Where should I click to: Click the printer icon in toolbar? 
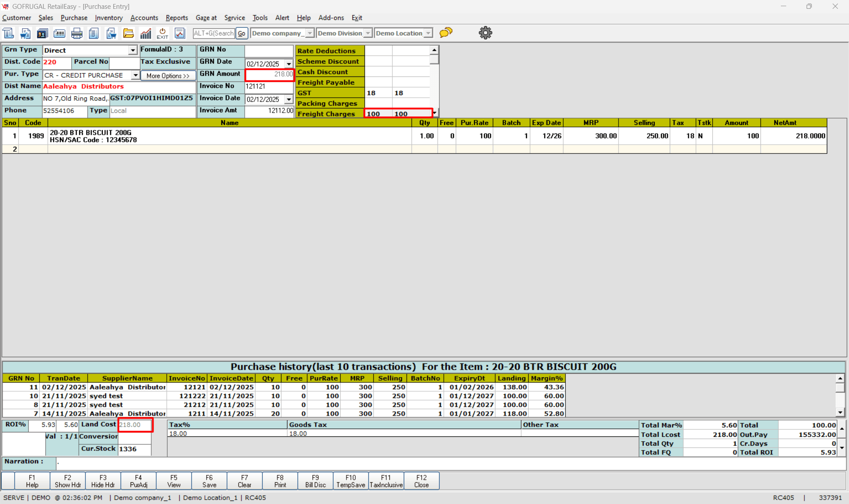pyautogui.click(x=77, y=33)
